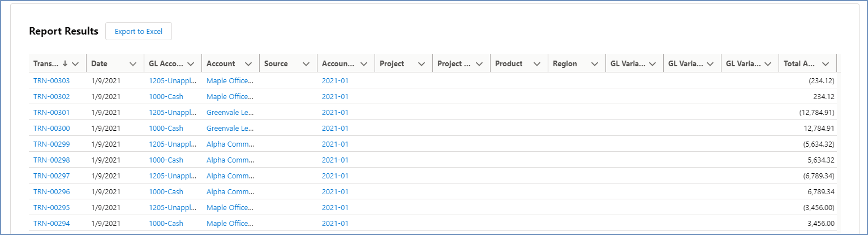Open transaction TRN-00303 link
This screenshot has width=868, height=235.
point(51,81)
